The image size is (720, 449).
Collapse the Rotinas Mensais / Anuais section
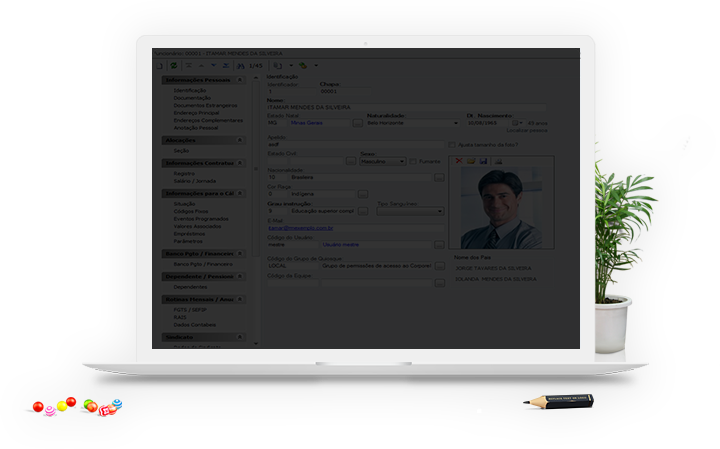[239, 299]
